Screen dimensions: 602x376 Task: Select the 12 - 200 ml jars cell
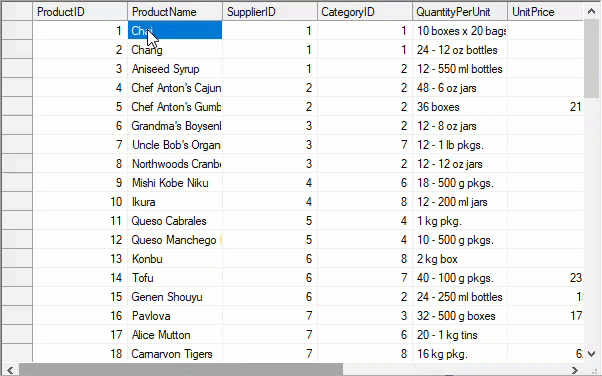point(460,202)
